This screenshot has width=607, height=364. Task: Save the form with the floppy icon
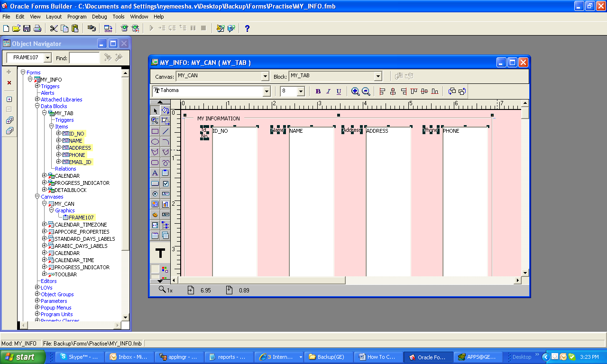(27, 28)
